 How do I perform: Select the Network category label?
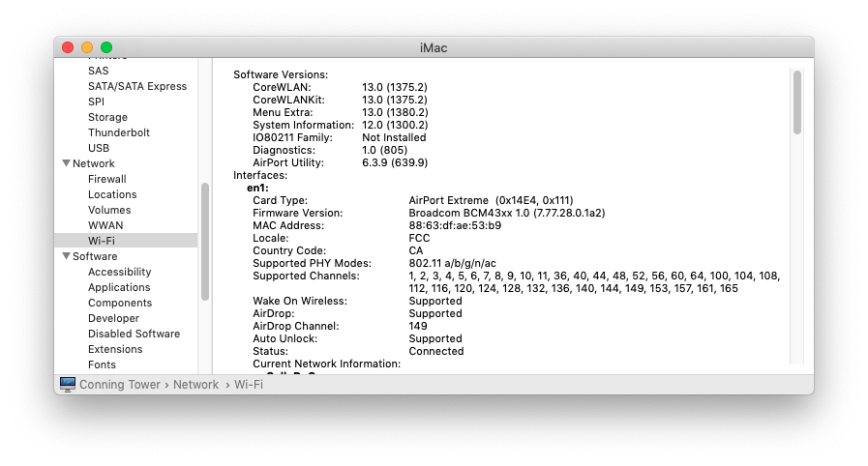(94, 163)
